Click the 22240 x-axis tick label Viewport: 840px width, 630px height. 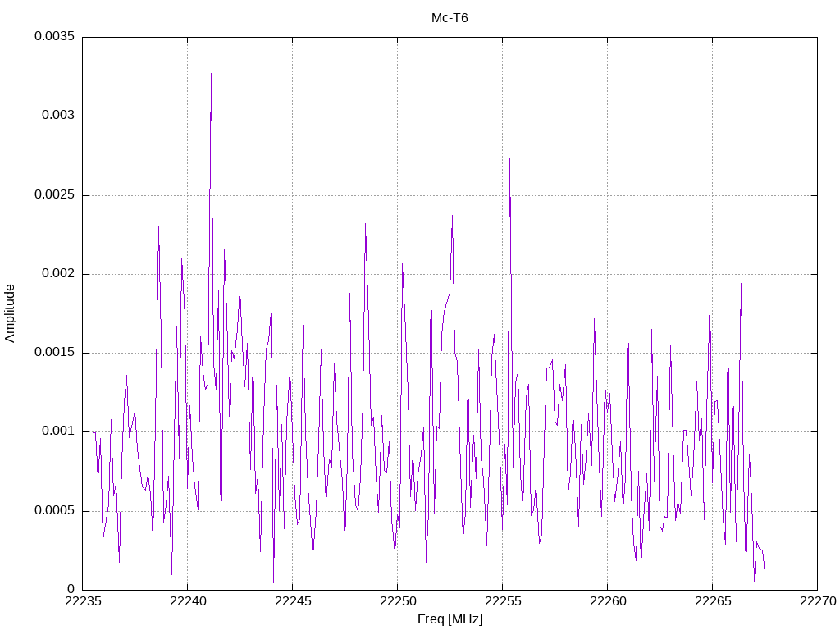tap(188, 601)
